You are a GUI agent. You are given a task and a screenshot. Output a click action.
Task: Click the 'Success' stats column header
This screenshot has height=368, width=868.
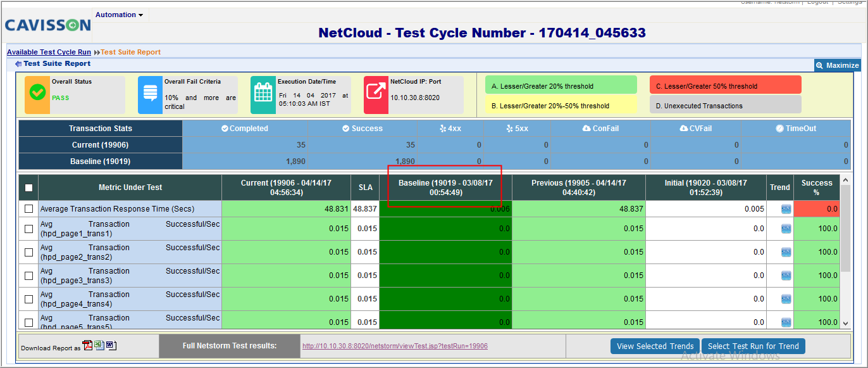click(363, 129)
